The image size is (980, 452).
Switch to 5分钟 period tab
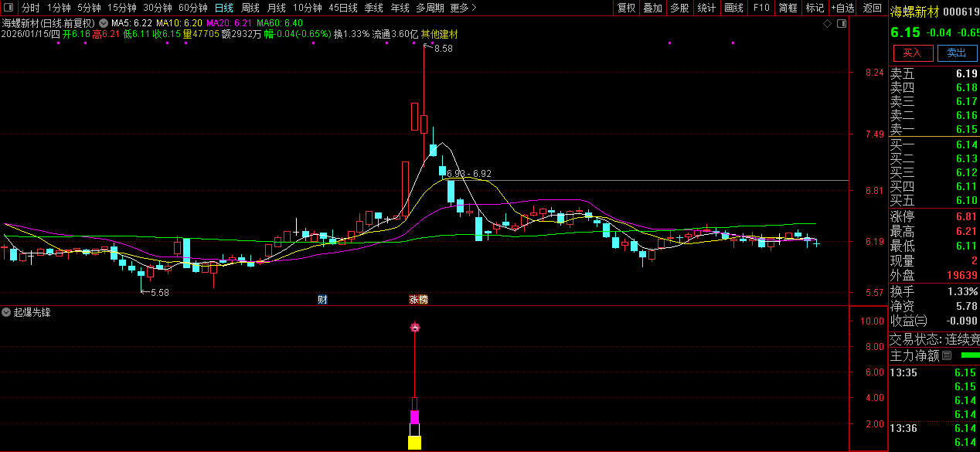[x=89, y=8]
